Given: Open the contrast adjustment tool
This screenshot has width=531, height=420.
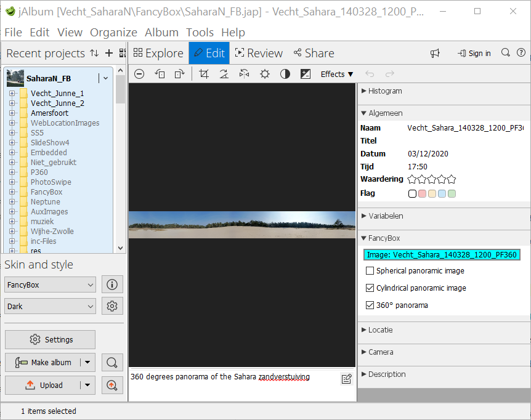Looking at the screenshot, I should point(285,74).
